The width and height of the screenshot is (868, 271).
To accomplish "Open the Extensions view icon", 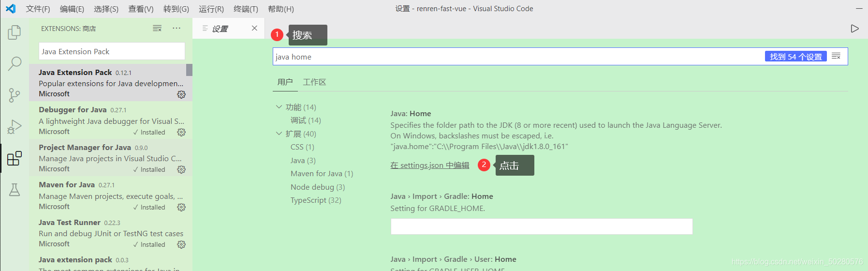I will 15,158.
